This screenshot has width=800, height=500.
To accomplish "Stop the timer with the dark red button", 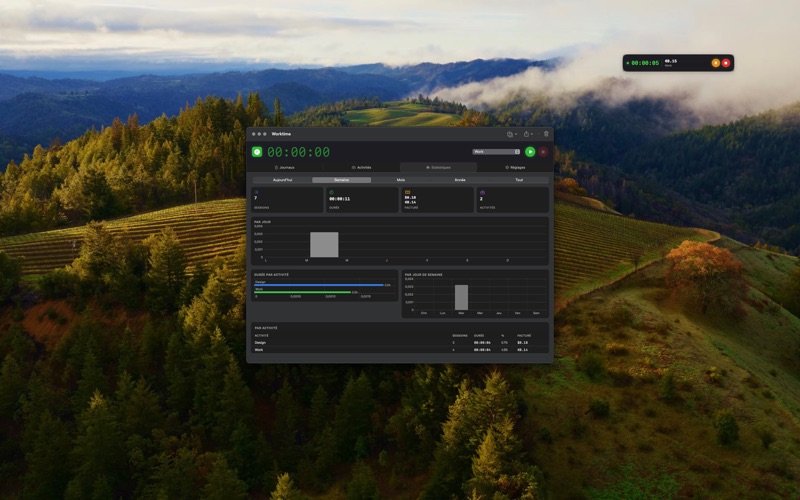I will (543, 152).
